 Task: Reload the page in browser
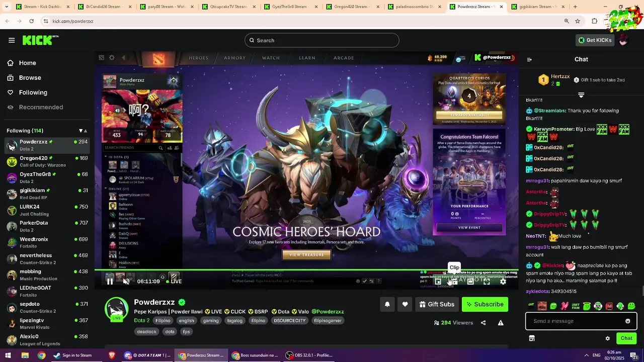pyautogui.click(x=31, y=21)
